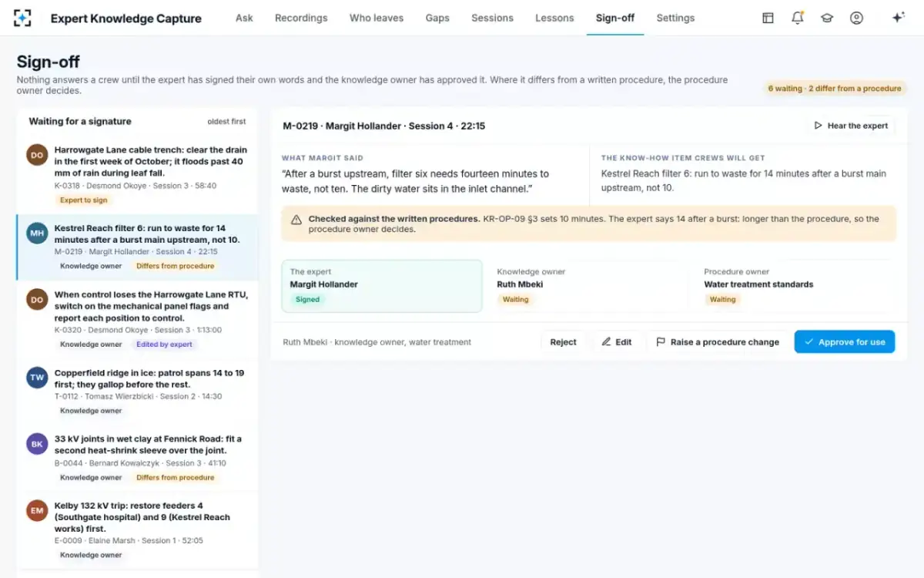Click Knowledge owner tag on Kelby 132 kV item
This screenshot has height=578, width=924.
click(x=91, y=555)
